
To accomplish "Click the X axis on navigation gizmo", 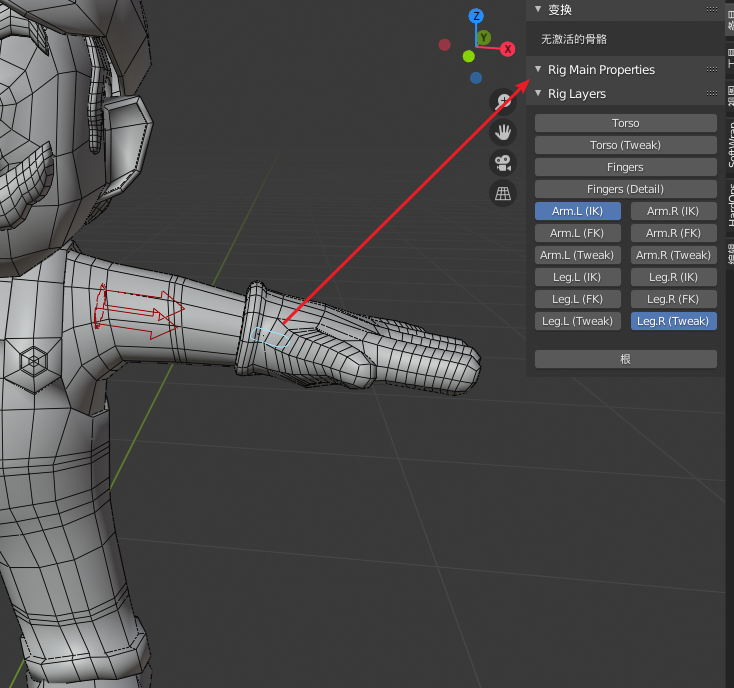I will (507, 49).
